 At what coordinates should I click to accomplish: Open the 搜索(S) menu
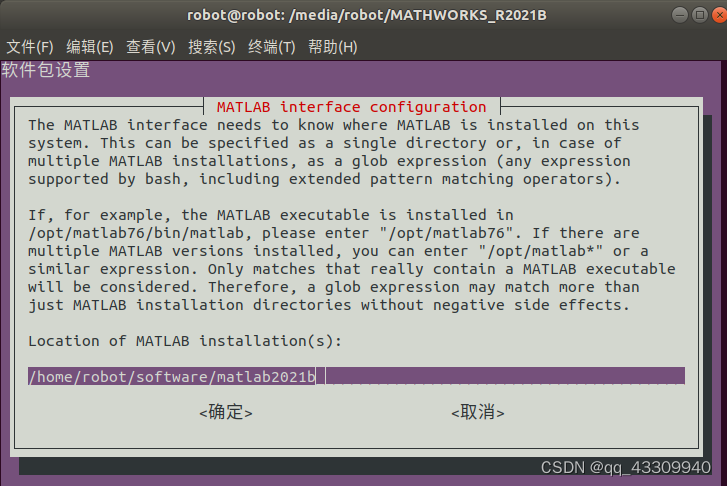click(211, 47)
